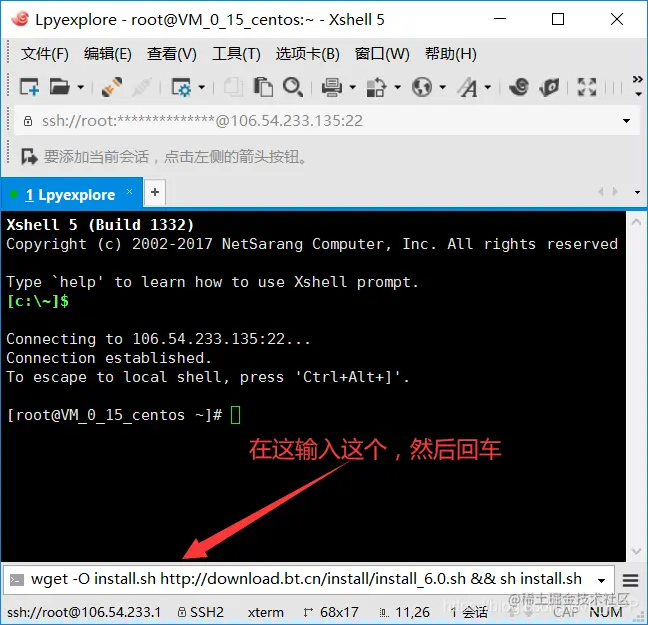
Task: Click the Print icon
Action: coord(332,87)
